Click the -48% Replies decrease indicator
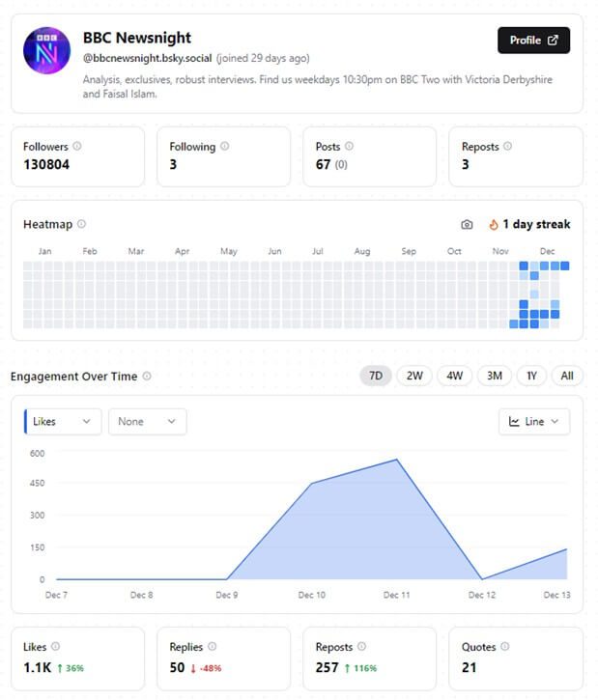The height and width of the screenshot is (700, 598). click(207, 668)
